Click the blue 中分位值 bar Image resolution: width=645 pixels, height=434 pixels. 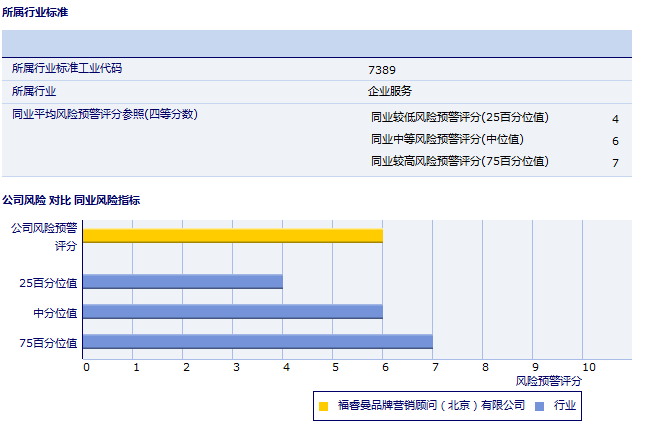(x=232, y=312)
